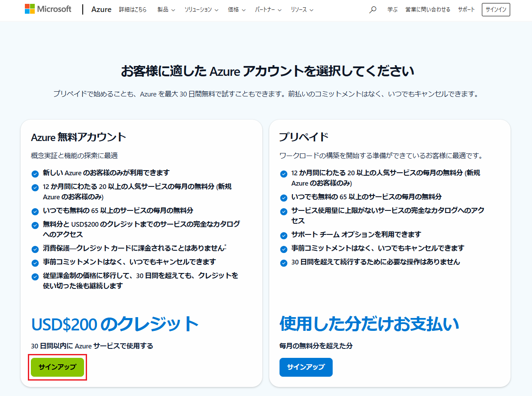Open 詳細はこちら link
The width and height of the screenshot is (532, 396).
click(132, 9)
